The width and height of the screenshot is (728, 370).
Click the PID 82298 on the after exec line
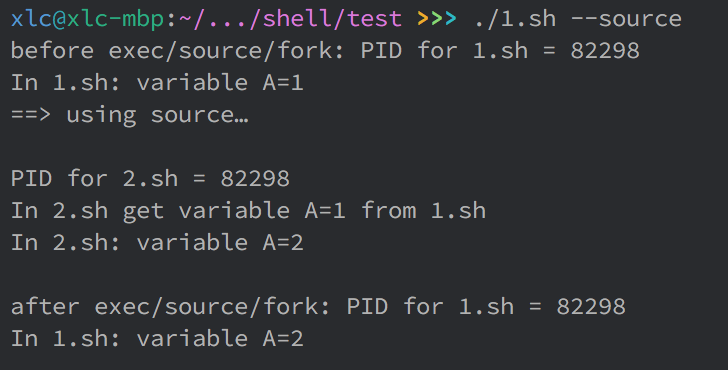pyautogui.click(x=591, y=307)
